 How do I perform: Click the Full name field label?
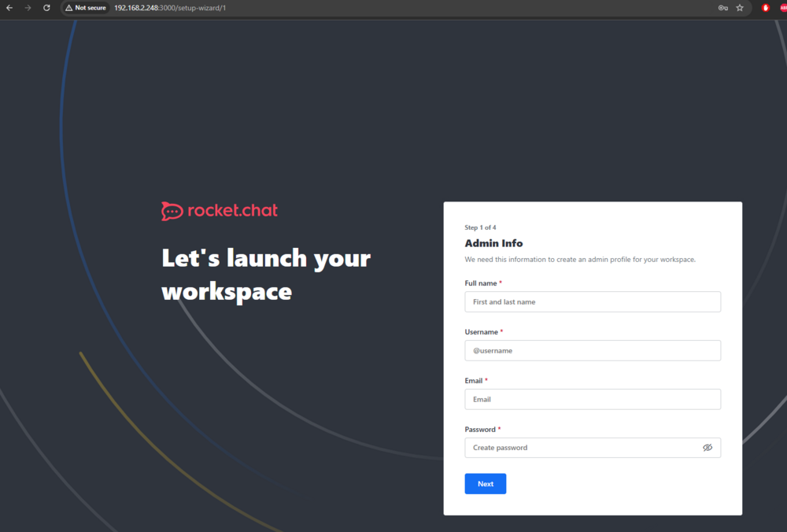481,283
